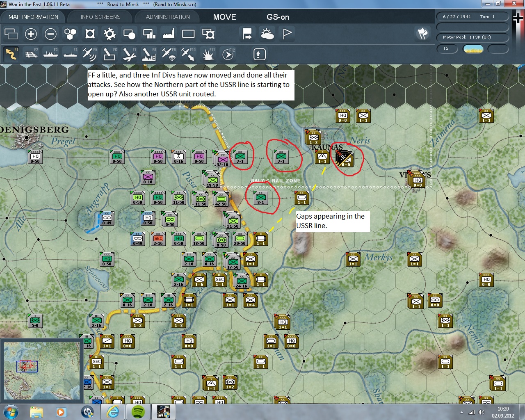This screenshot has width=525, height=420.
Task: Zoom out the map with minus icon
Action: tap(50, 34)
